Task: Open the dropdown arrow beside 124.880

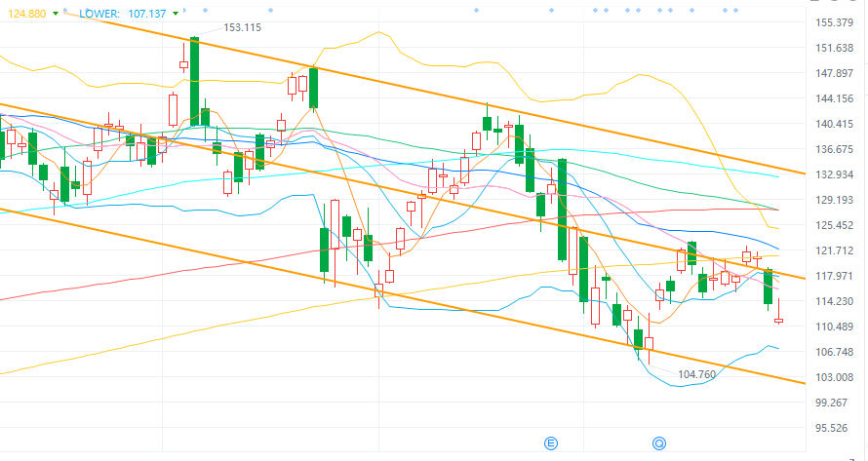Action: pos(56,14)
